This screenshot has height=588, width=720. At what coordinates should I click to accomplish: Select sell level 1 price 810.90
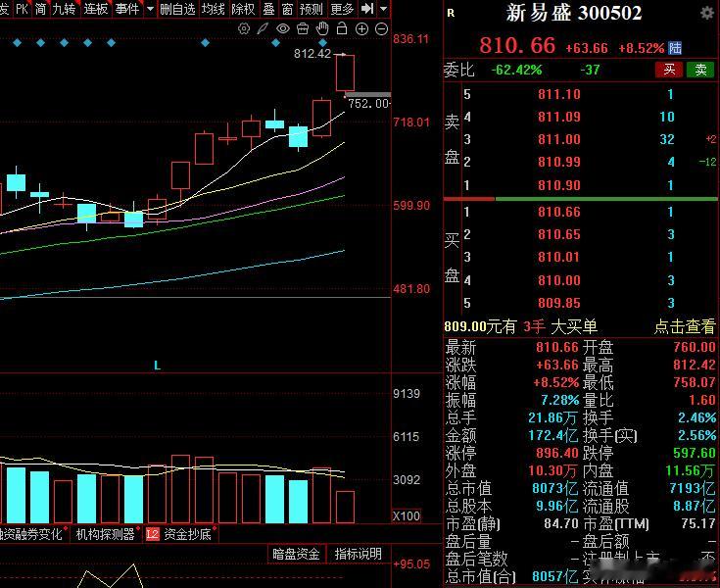pyautogui.click(x=558, y=185)
